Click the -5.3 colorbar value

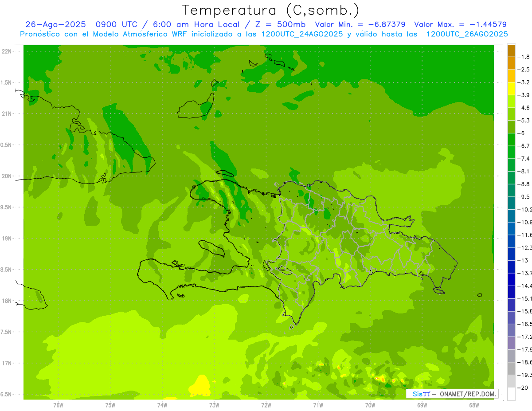(x=523, y=120)
